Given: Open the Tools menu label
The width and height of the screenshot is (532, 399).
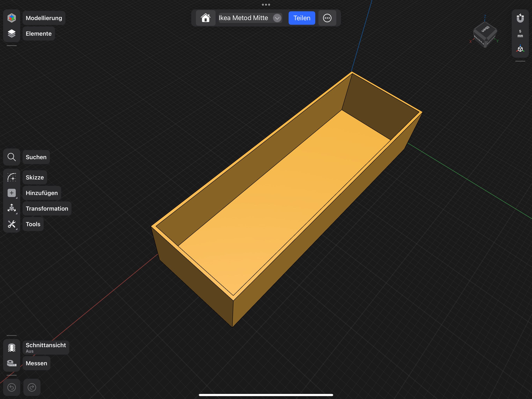Looking at the screenshot, I should coord(33,224).
